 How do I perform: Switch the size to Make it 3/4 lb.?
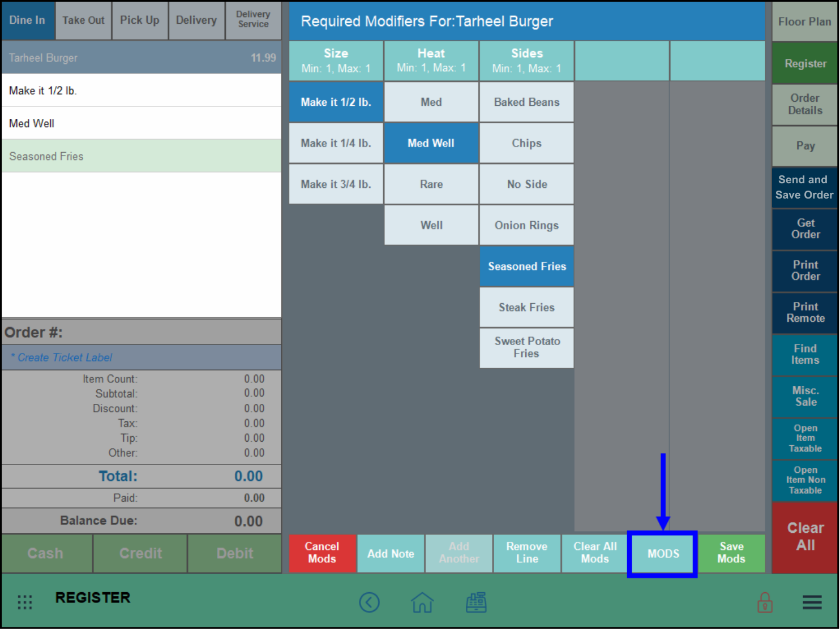(336, 184)
